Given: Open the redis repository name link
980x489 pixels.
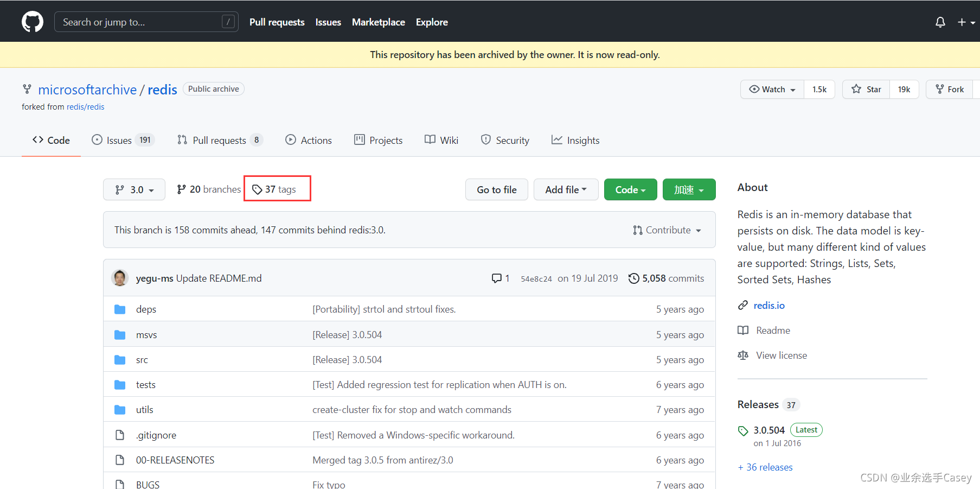Looking at the screenshot, I should (x=162, y=90).
